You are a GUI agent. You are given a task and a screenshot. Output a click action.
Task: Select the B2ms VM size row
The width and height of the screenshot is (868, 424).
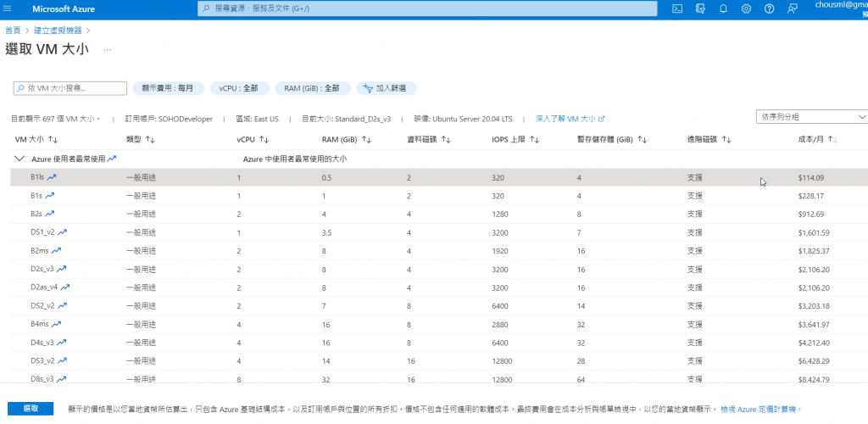coord(439,250)
